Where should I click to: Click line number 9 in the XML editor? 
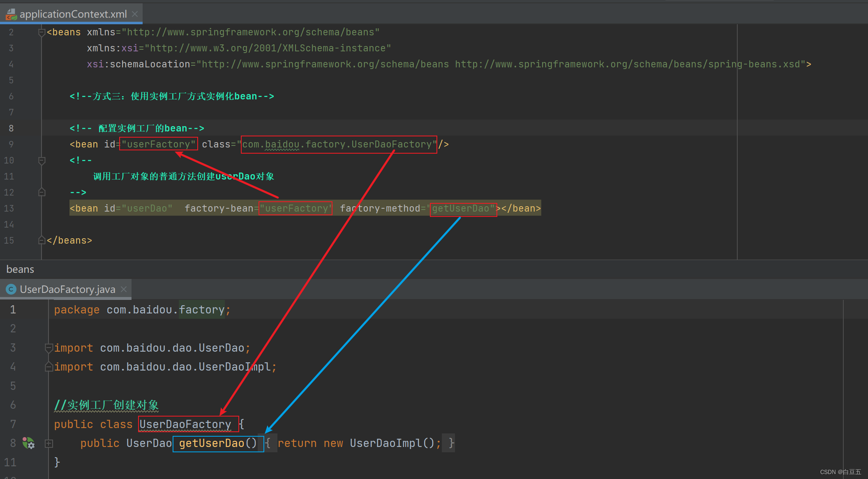(11, 144)
